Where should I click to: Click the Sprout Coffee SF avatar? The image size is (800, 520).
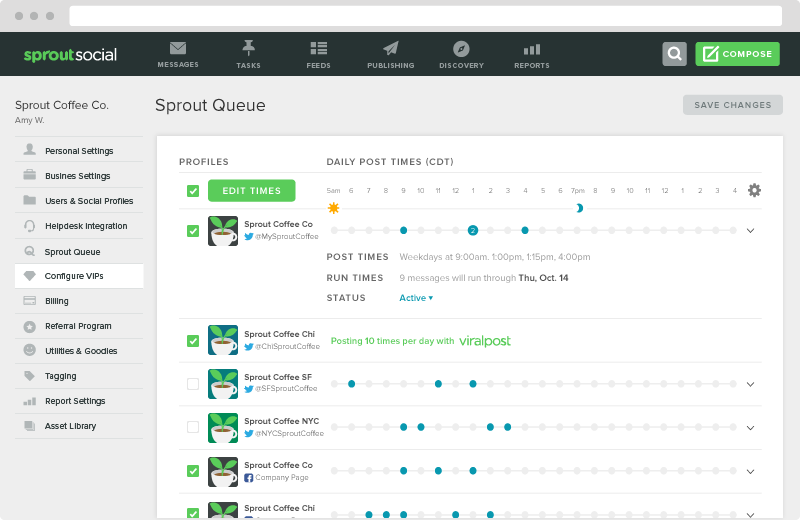(x=223, y=384)
